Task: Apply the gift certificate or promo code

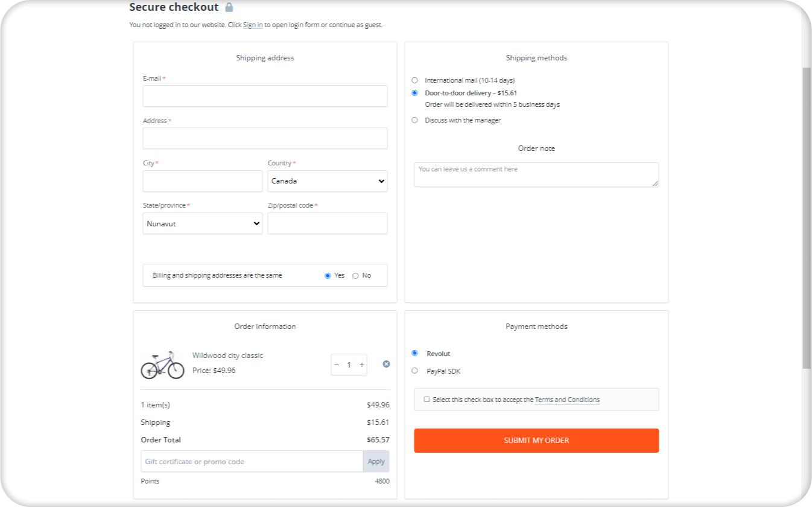Action: 376,461
